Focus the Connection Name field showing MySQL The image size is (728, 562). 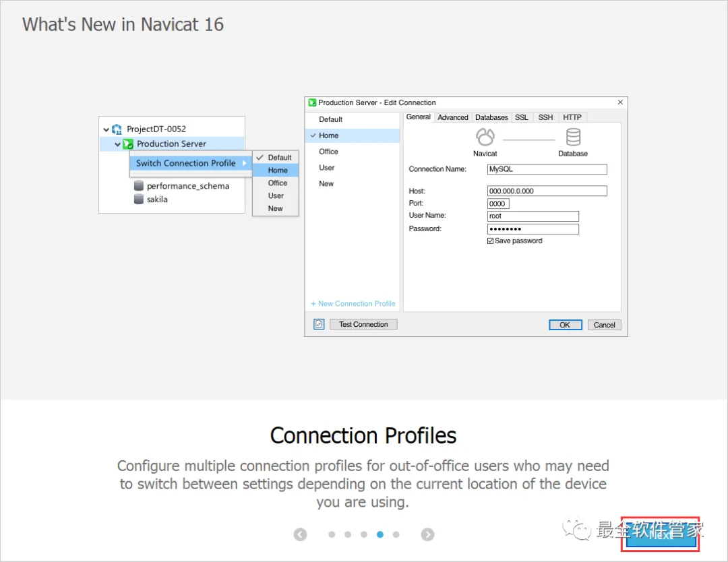pyautogui.click(x=547, y=169)
